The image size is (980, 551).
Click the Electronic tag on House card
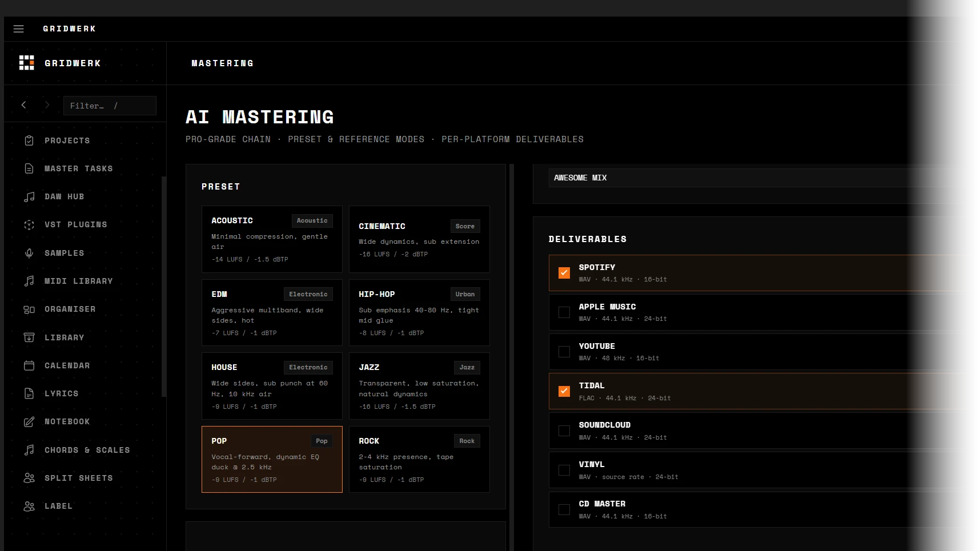(x=308, y=367)
